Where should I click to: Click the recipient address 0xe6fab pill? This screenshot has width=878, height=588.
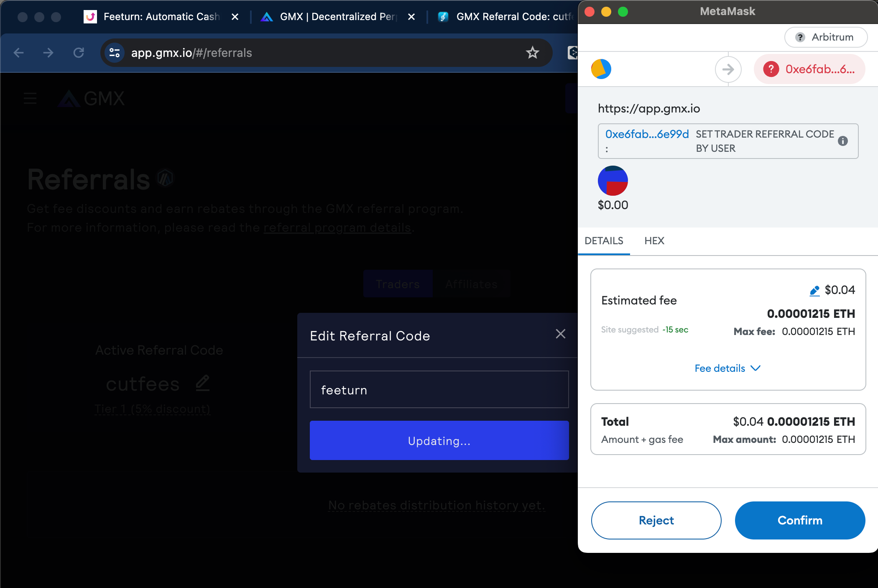click(x=809, y=69)
